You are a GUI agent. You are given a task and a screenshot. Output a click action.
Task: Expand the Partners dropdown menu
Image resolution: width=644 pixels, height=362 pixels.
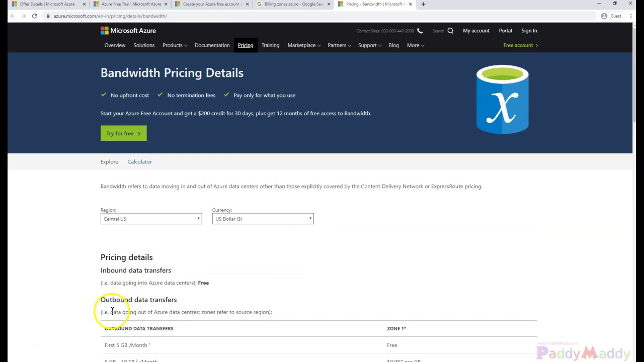pyautogui.click(x=339, y=45)
